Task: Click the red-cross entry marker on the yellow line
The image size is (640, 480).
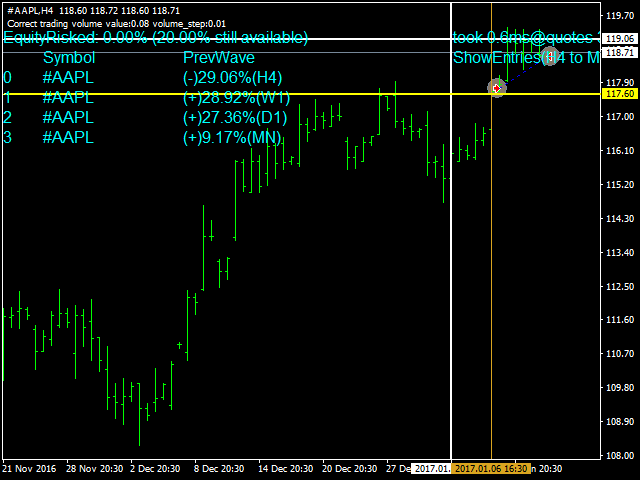Action: (x=497, y=88)
